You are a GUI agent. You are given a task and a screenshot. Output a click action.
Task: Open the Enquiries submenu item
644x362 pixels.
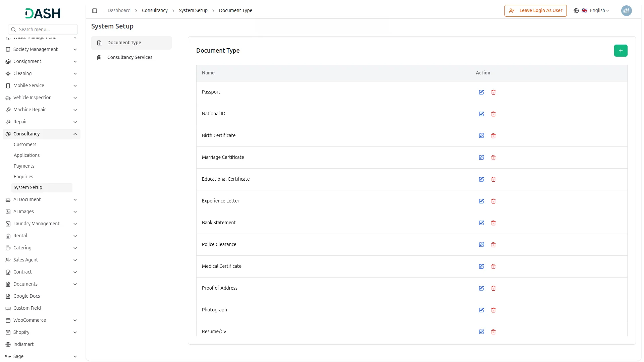point(23,177)
